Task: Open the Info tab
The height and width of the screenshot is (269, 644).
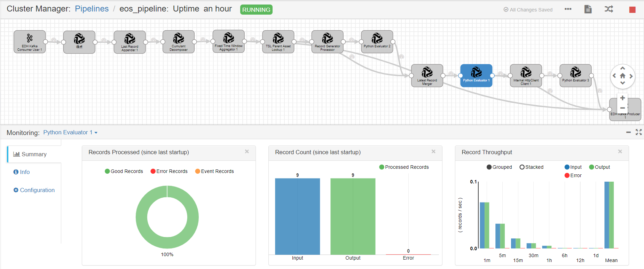Action: coord(22,172)
